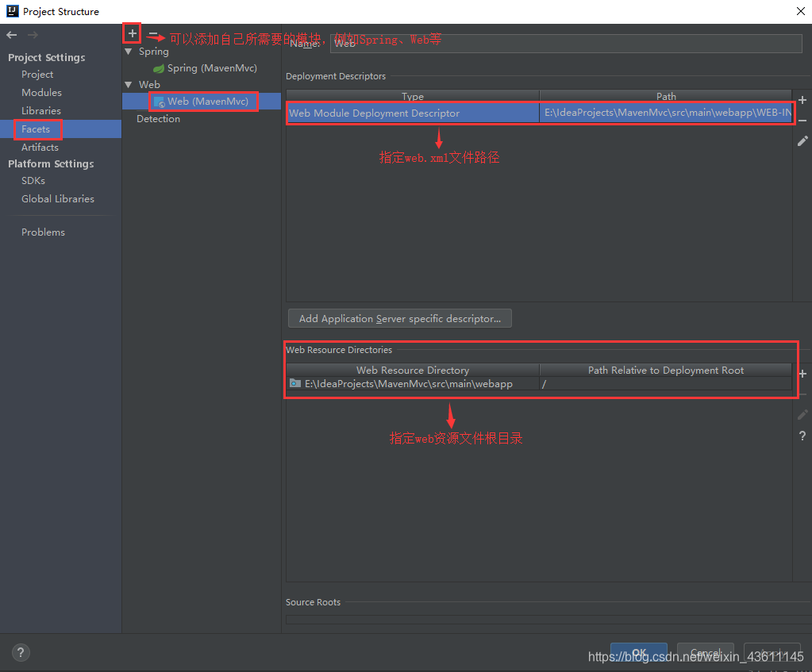
Task: Open the Problems page
Action: [x=43, y=232]
